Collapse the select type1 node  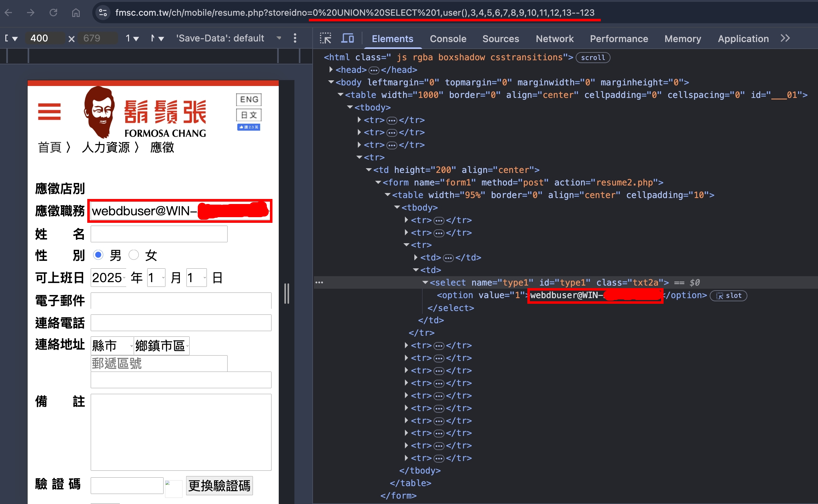tap(425, 282)
